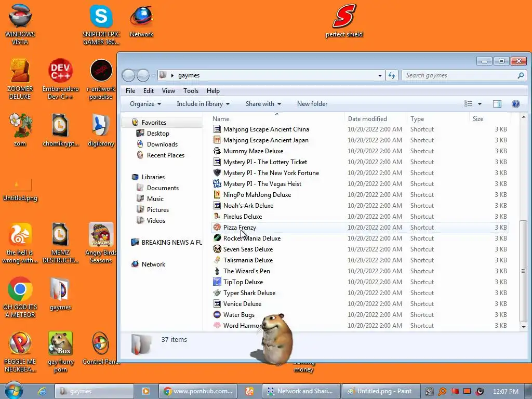Select the Rocket Mania Deluxe file row

click(360, 238)
